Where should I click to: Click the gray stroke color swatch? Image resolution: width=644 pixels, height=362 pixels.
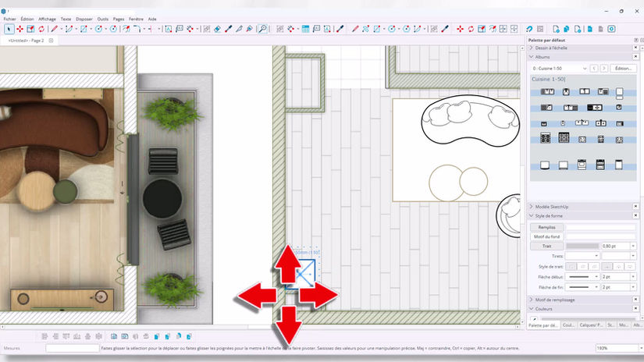tap(582, 246)
